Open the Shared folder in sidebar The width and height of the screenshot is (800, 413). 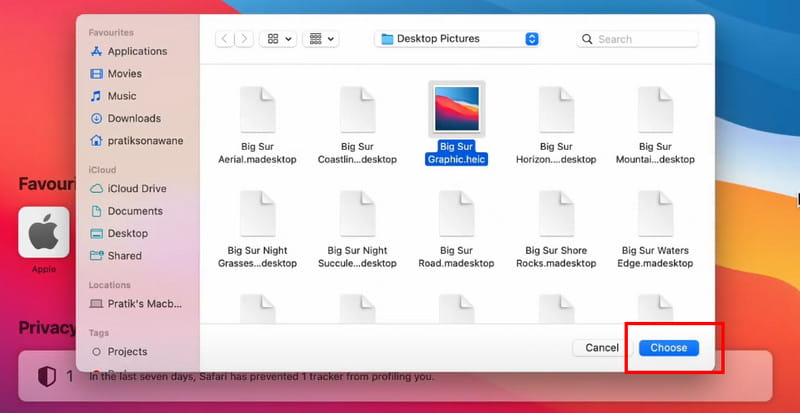point(125,256)
